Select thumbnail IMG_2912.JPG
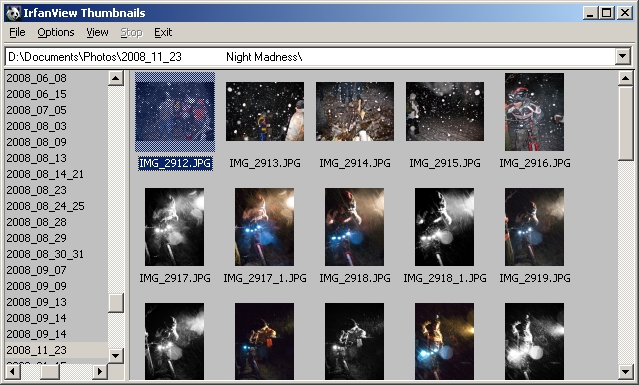This screenshot has height=385, width=639. (x=175, y=112)
